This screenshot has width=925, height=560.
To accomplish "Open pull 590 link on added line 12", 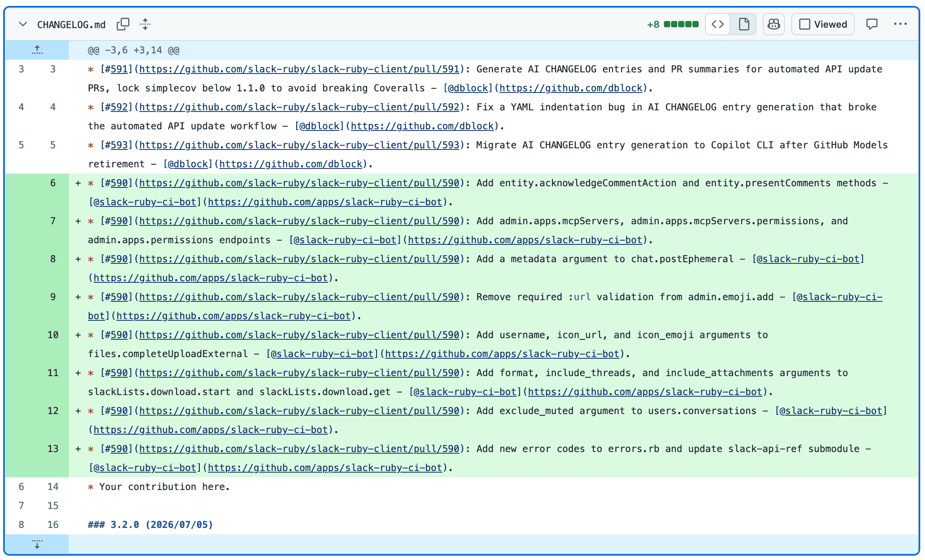I will point(299,411).
